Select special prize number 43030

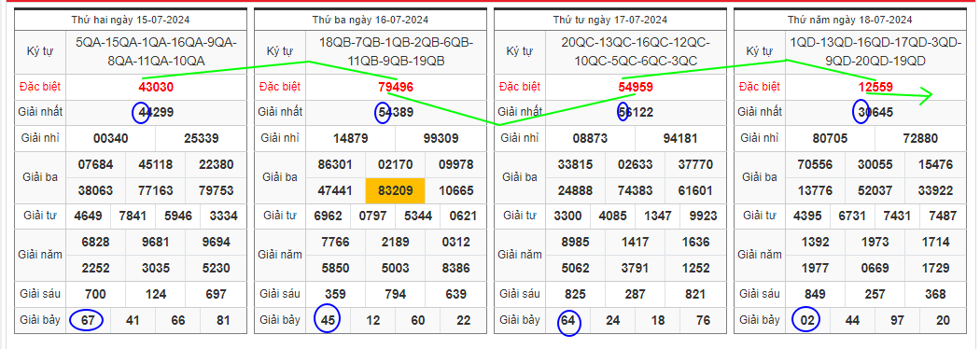click(x=156, y=88)
